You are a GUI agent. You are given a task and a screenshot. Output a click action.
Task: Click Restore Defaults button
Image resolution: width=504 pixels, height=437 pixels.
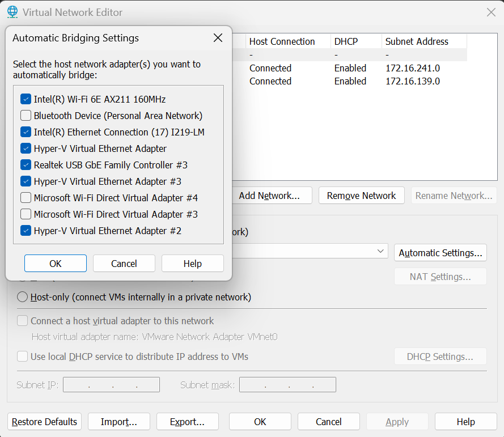pyautogui.click(x=44, y=422)
